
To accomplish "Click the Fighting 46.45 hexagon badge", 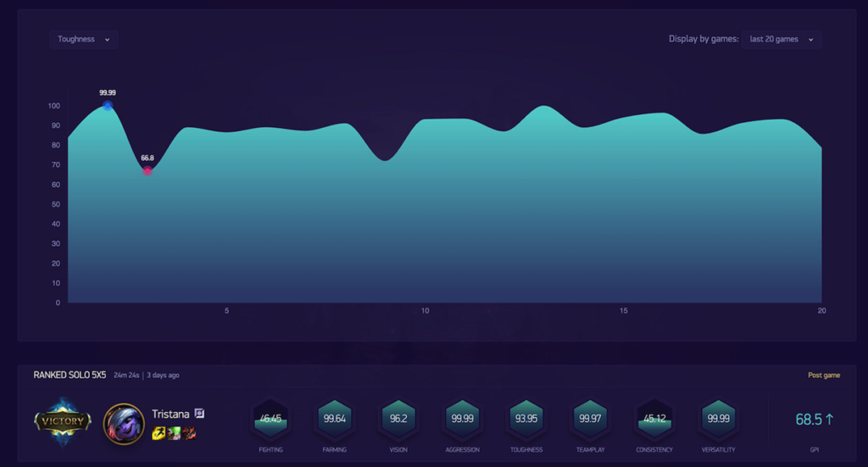I will point(270,419).
